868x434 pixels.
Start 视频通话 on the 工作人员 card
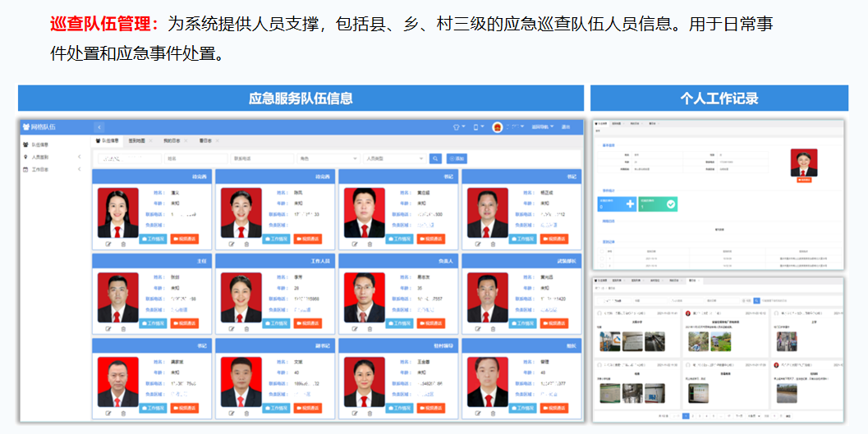pos(308,323)
